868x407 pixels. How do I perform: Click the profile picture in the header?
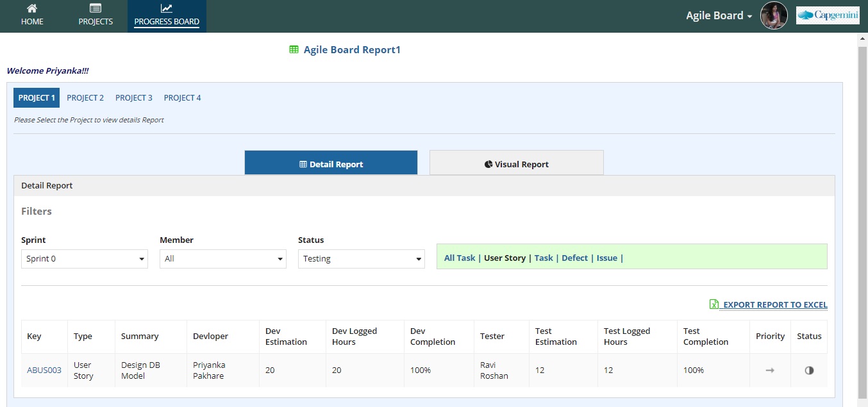[x=774, y=15]
